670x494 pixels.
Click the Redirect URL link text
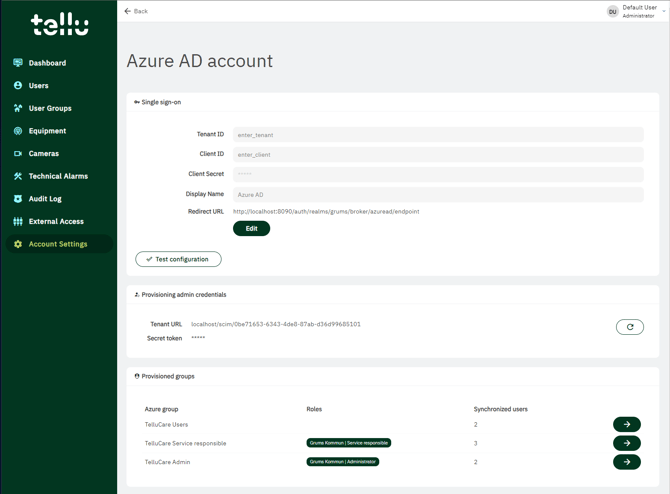click(x=326, y=212)
